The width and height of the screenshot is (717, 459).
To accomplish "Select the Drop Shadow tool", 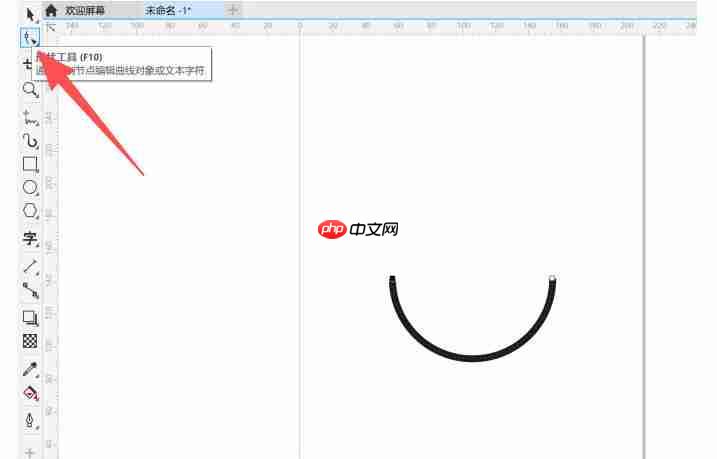I will click(30, 317).
